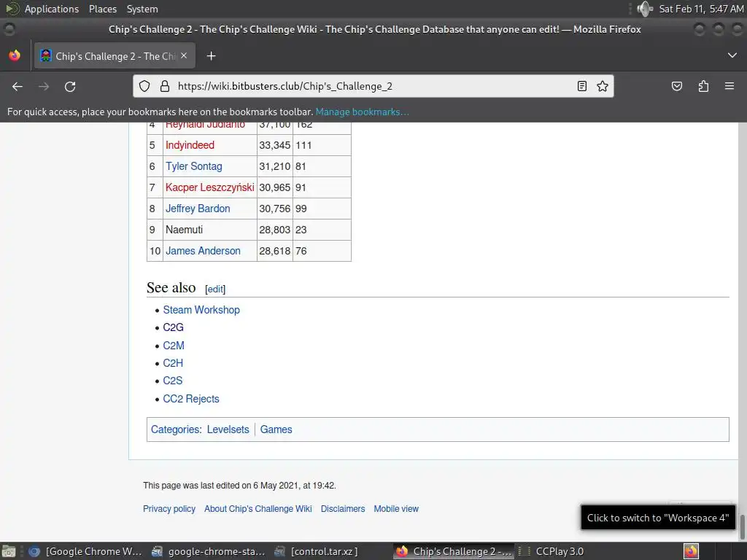Switch to control.tar.xz taskbar window
This screenshot has width=747, height=560.
pyautogui.click(x=332, y=551)
